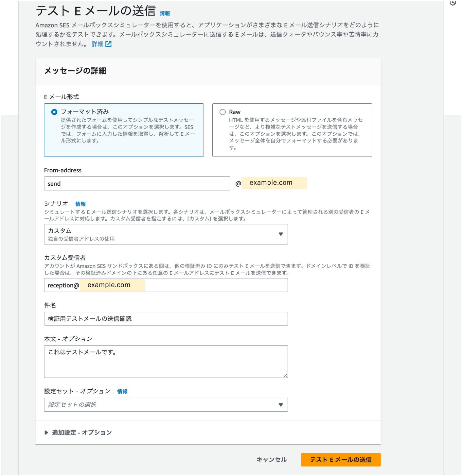Select the フォーマット済み radio button

click(54, 112)
